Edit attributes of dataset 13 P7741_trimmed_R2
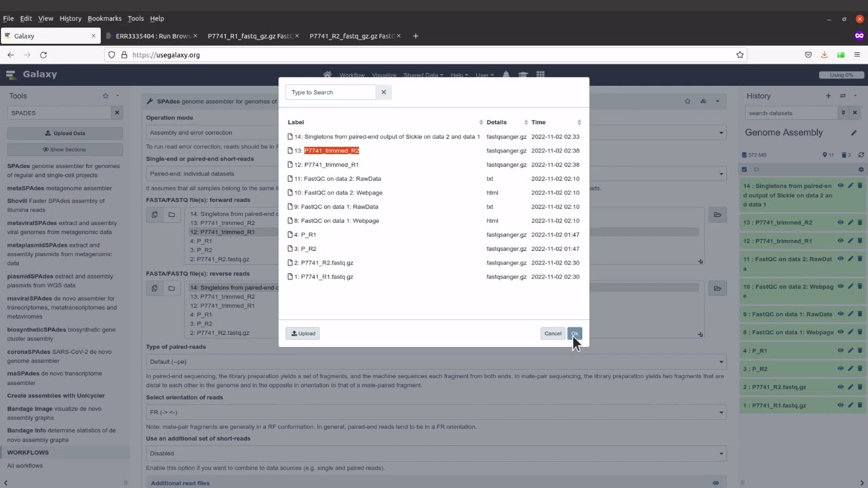This screenshot has height=488, width=868. [x=850, y=222]
